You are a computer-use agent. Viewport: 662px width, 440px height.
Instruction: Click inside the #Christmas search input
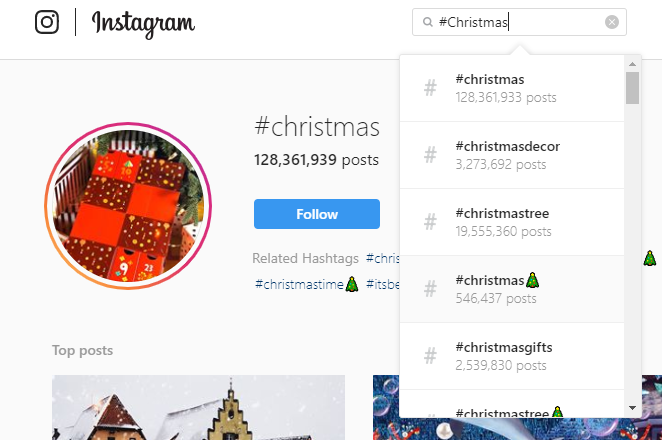(519, 22)
